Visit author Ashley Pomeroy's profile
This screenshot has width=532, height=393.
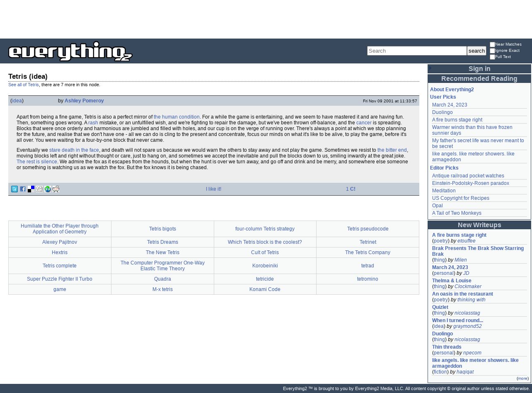point(84,101)
